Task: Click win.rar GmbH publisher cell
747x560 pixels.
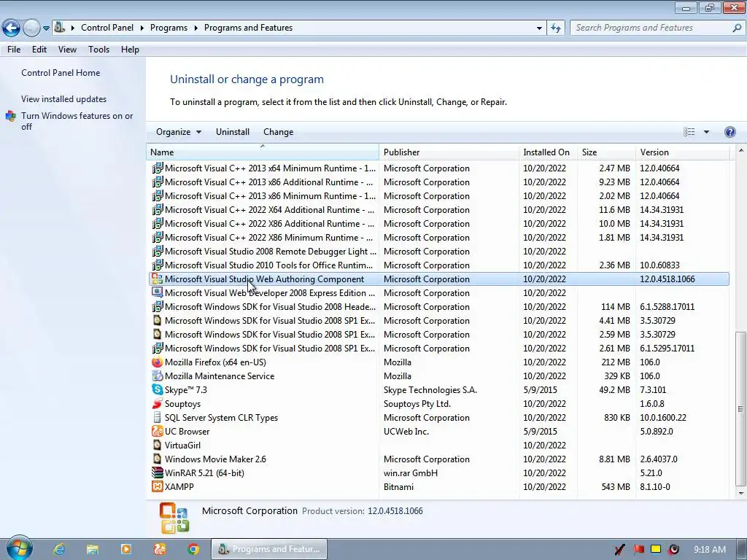Action: pyautogui.click(x=410, y=472)
